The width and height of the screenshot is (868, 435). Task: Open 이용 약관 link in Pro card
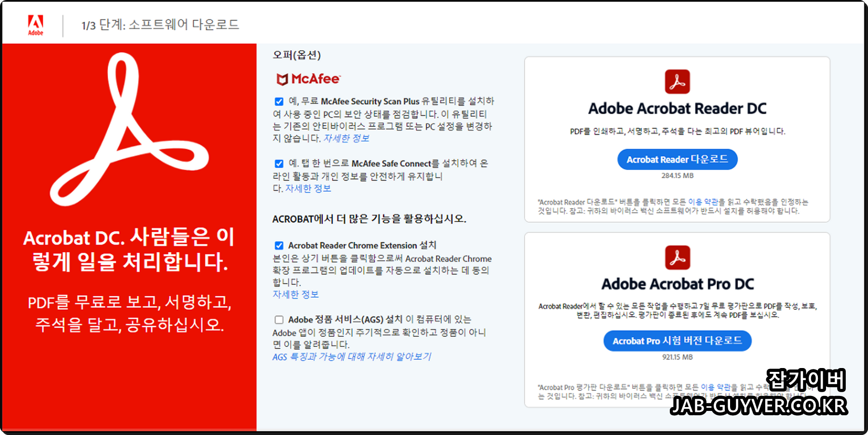(x=716, y=387)
